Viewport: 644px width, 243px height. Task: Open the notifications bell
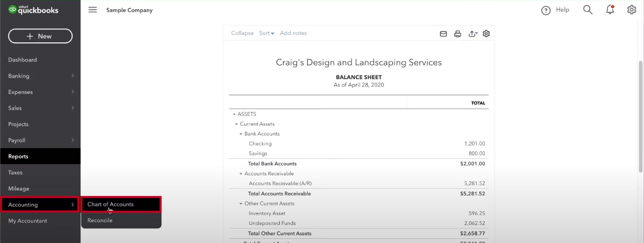click(610, 10)
